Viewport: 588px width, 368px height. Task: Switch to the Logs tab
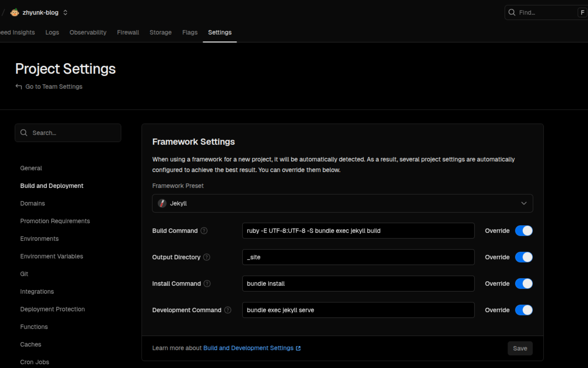[52, 33]
